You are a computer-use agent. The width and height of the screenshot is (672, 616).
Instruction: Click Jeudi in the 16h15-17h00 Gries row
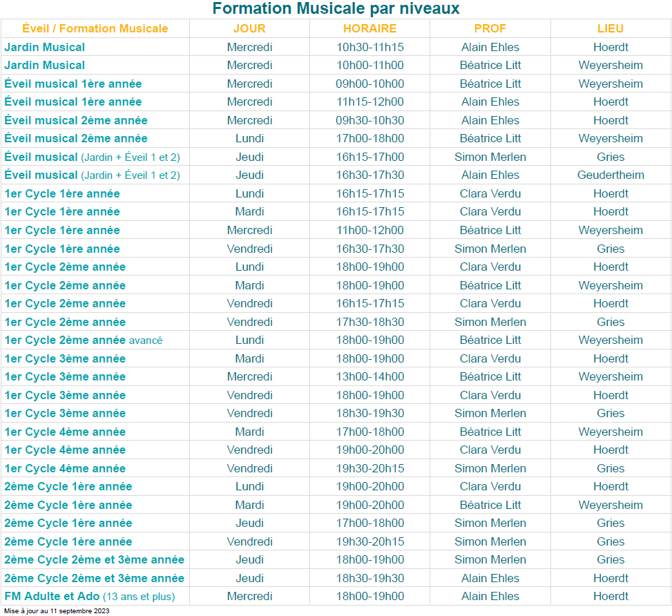249,157
